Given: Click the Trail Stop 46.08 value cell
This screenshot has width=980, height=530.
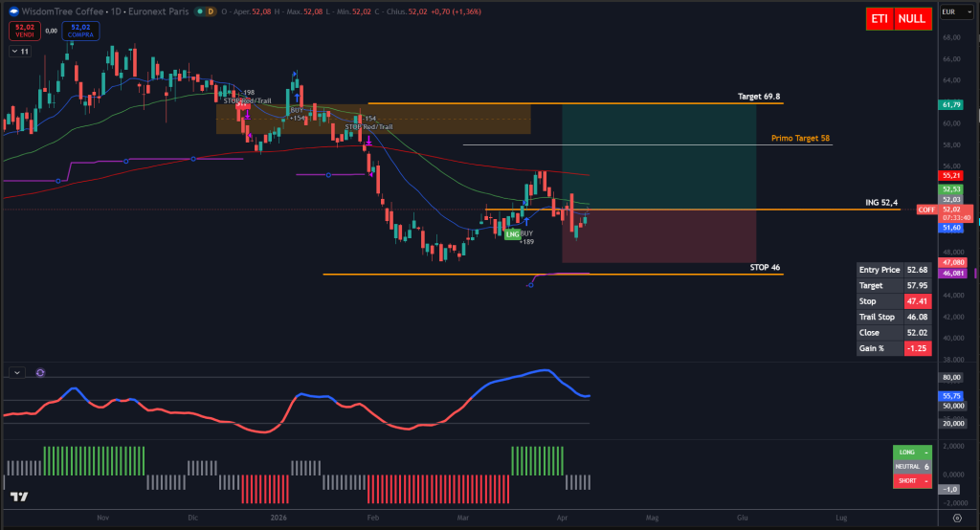Looking at the screenshot, I should (x=918, y=317).
